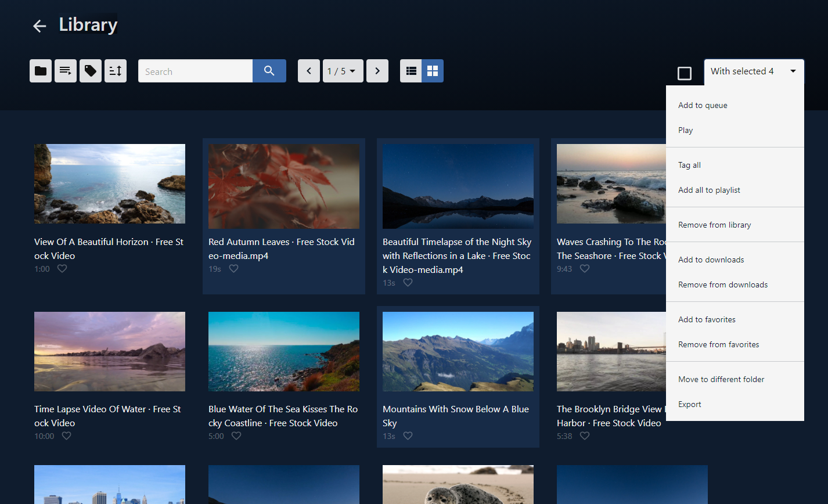
Task: Open Red Autumn Leaves thumbnail
Action: pyautogui.click(x=284, y=186)
